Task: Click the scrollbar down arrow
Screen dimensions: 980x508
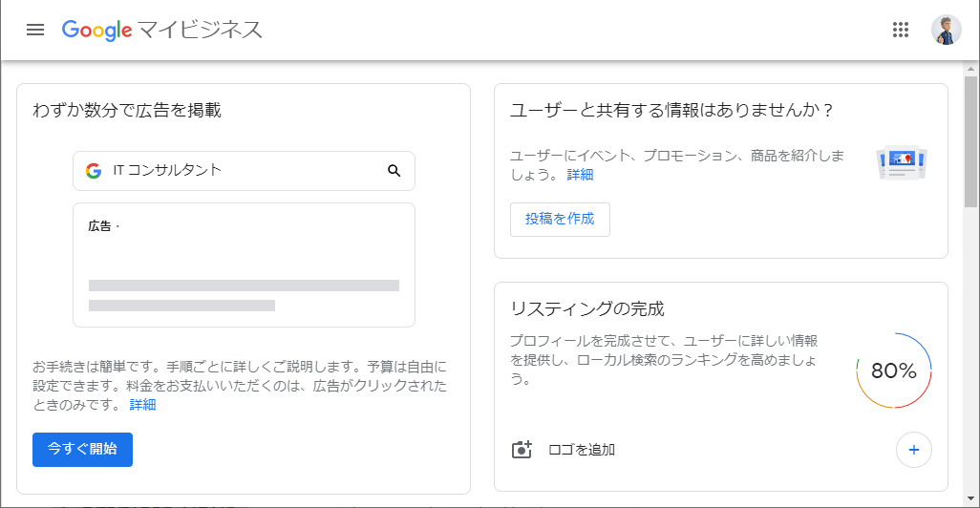Action: click(x=970, y=498)
